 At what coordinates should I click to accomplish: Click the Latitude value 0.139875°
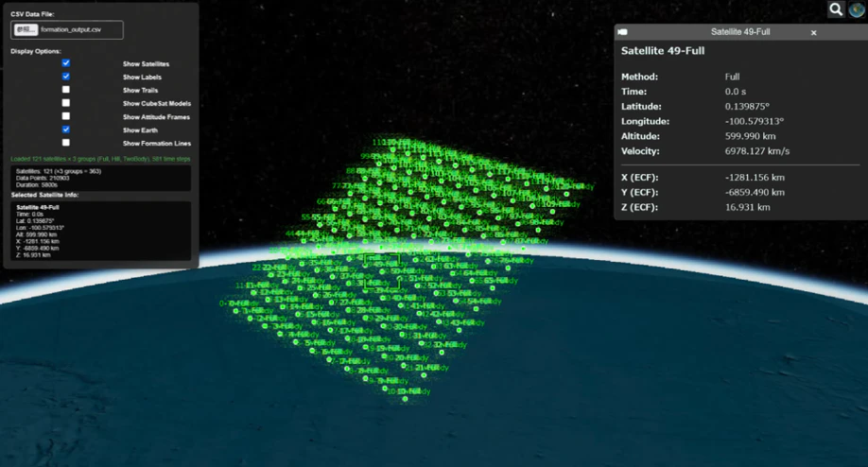pyautogui.click(x=747, y=106)
